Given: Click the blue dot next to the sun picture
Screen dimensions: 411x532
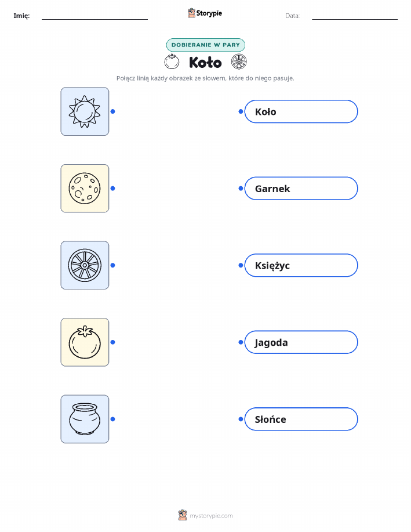Looking at the screenshot, I should [x=113, y=111].
